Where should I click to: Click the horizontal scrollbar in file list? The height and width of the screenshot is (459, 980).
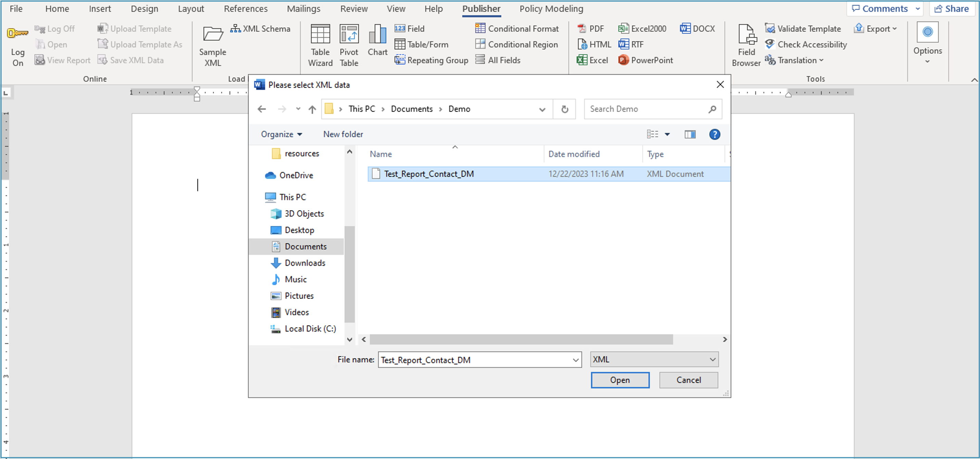tap(520, 339)
